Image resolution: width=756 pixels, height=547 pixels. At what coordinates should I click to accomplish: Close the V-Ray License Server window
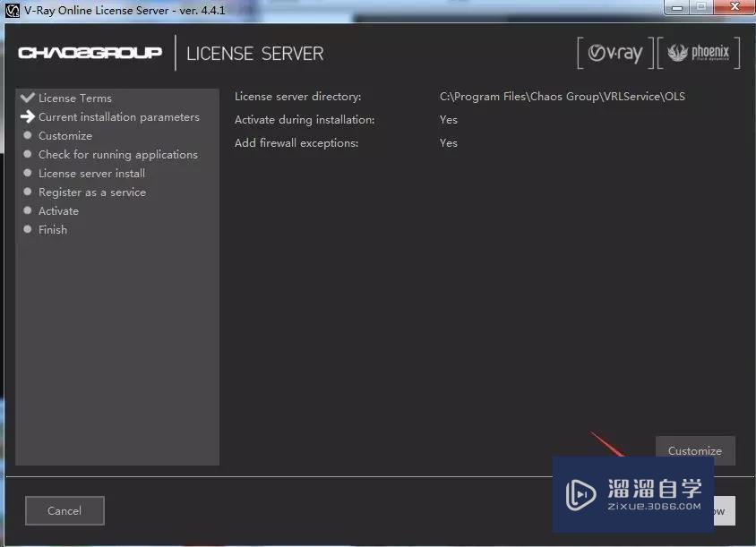click(735, 7)
